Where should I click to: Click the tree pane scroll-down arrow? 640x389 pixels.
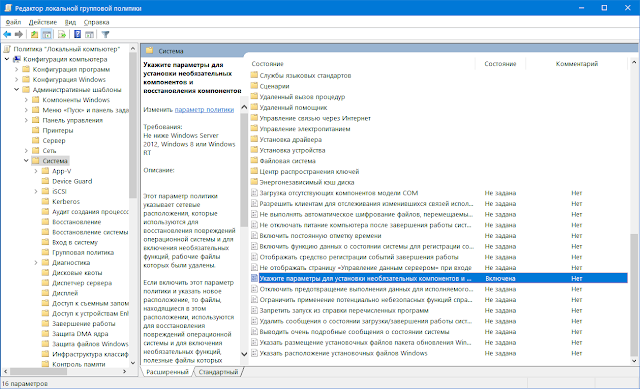coord(133,362)
